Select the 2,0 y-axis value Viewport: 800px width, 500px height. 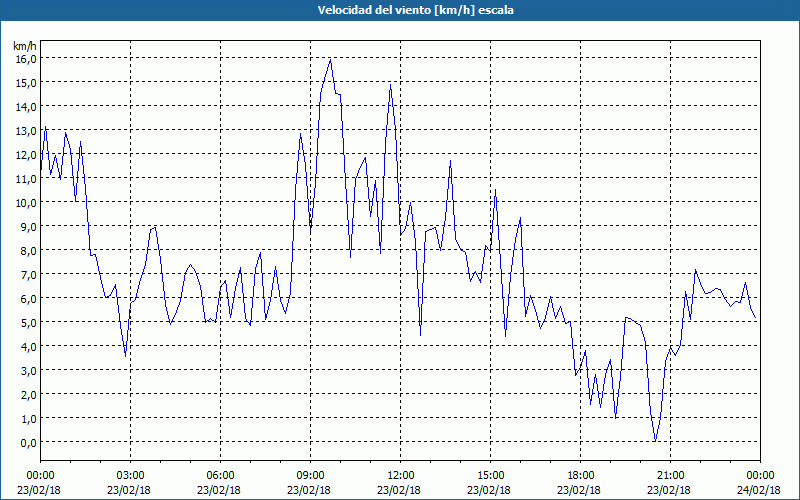tap(30, 394)
